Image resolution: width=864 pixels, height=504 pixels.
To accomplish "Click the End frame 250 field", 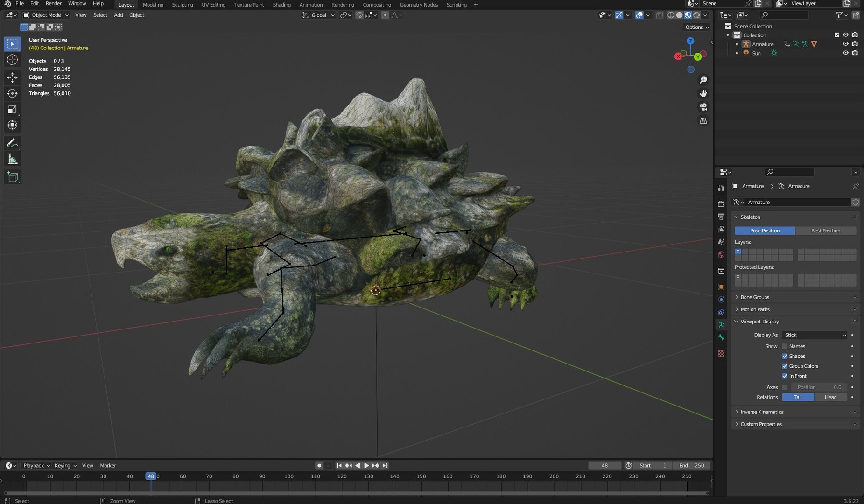I will [x=692, y=465].
